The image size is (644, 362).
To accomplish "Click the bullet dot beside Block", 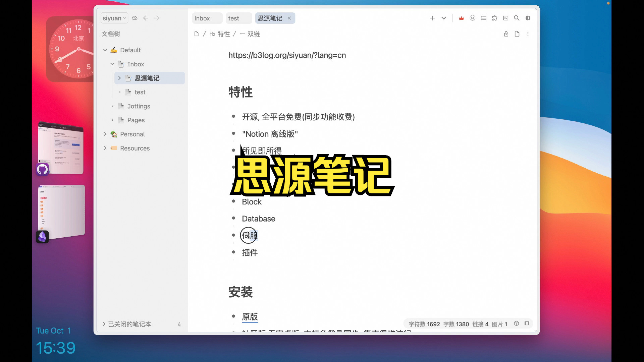I will [233, 201].
